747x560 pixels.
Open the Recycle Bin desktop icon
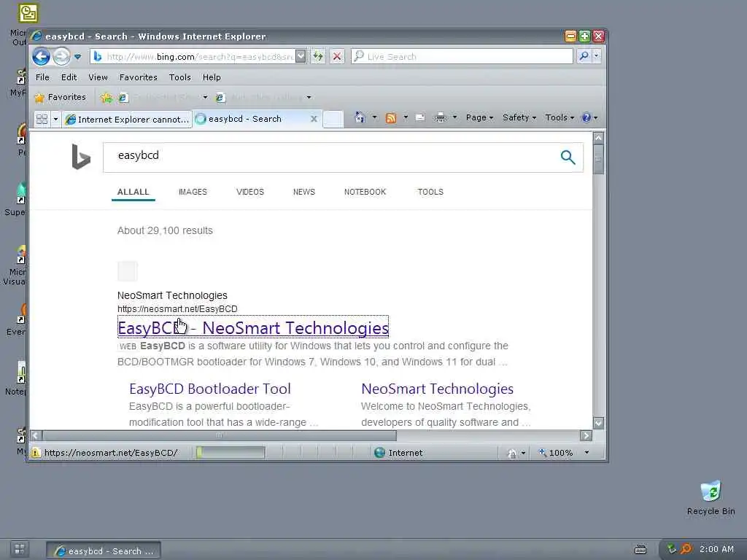(x=711, y=498)
